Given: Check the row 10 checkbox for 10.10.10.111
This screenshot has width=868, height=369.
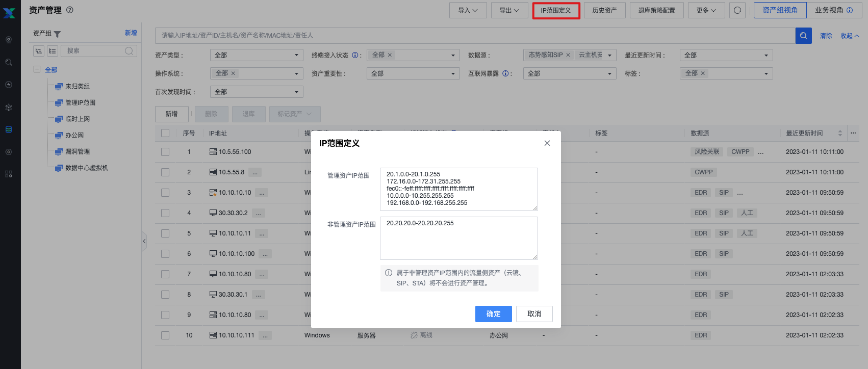Looking at the screenshot, I should click(x=165, y=335).
